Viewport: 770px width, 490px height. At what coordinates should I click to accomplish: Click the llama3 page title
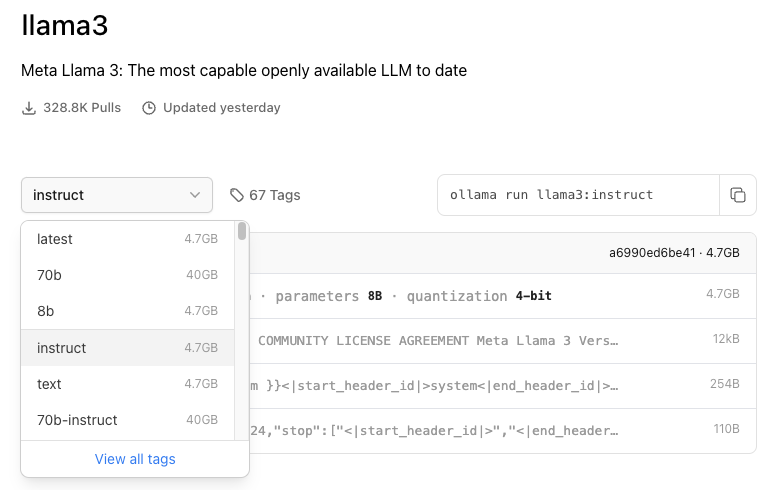[x=64, y=25]
